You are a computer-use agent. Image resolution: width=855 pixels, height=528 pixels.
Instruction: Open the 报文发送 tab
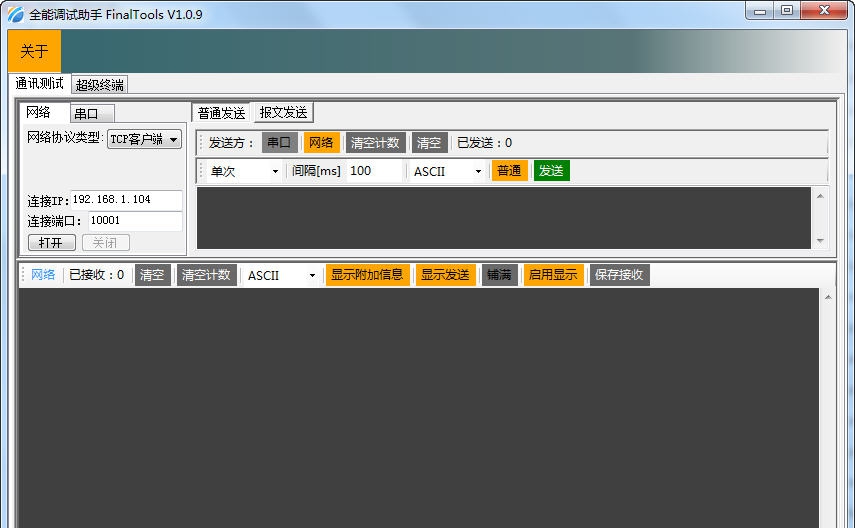pyautogui.click(x=284, y=113)
